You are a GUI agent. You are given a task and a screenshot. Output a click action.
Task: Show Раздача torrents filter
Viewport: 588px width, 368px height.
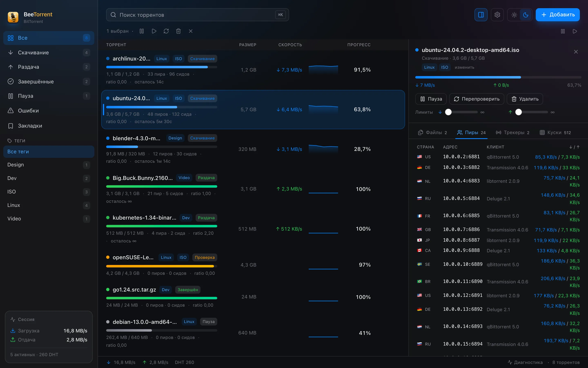pyautogui.click(x=49, y=67)
